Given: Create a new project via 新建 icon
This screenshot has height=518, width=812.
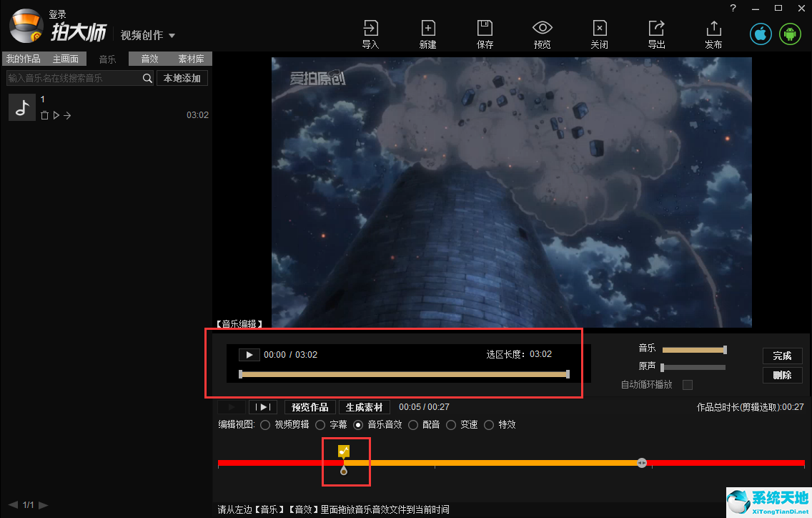Looking at the screenshot, I should click(427, 34).
